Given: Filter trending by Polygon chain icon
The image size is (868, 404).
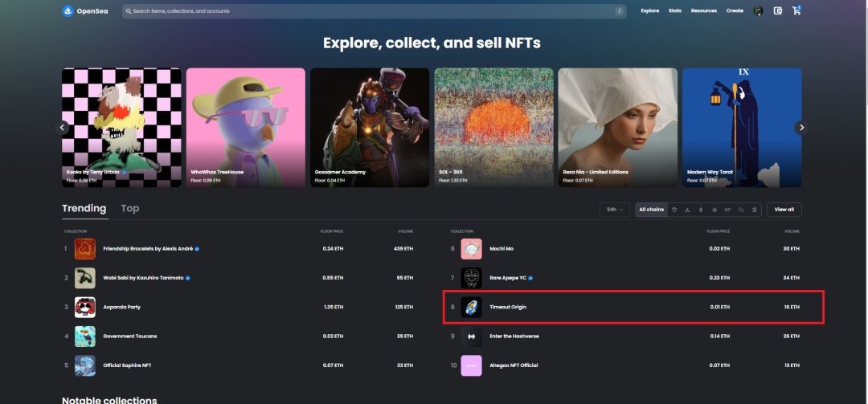Looking at the screenshot, I should click(x=741, y=210).
